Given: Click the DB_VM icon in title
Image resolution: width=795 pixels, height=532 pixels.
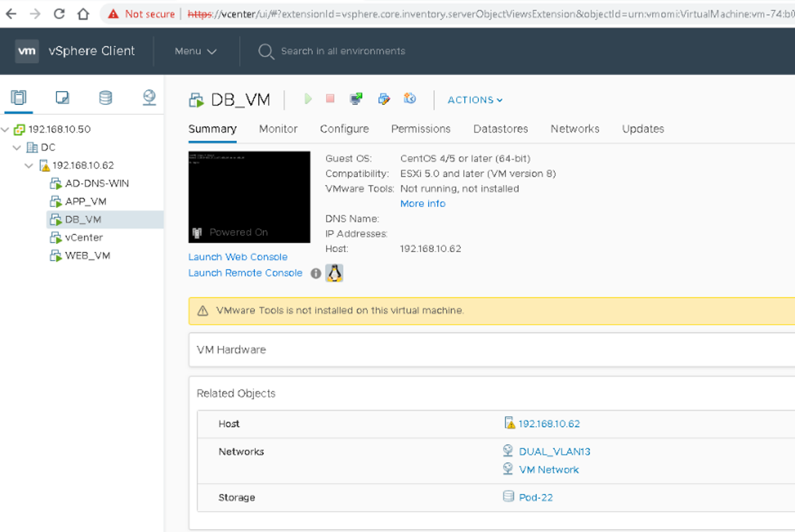Looking at the screenshot, I should (196, 100).
